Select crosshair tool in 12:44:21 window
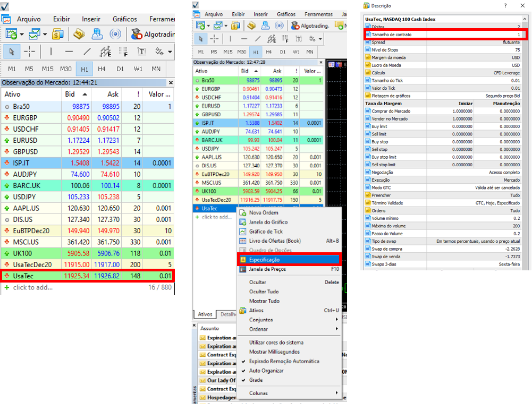 coord(30,52)
